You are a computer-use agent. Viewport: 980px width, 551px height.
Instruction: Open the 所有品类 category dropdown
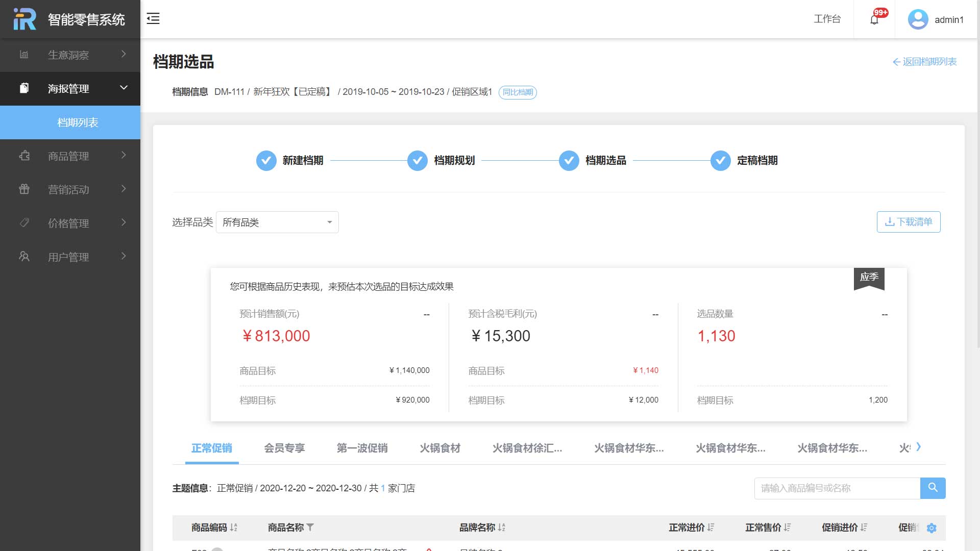[277, 222]
